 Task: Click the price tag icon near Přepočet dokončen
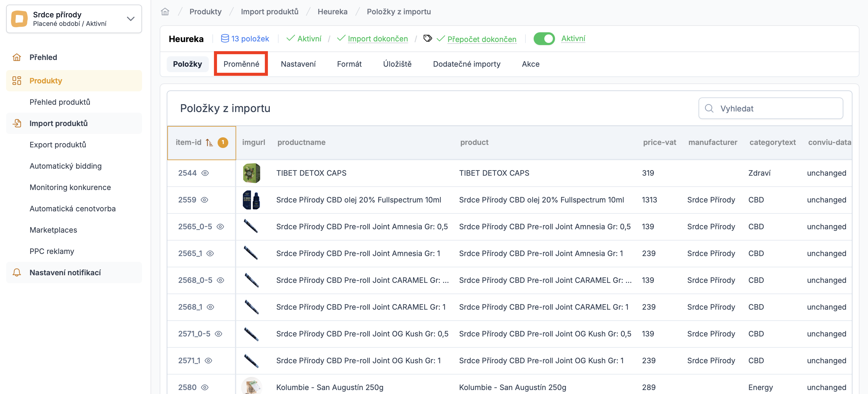(x=427, y=38)
